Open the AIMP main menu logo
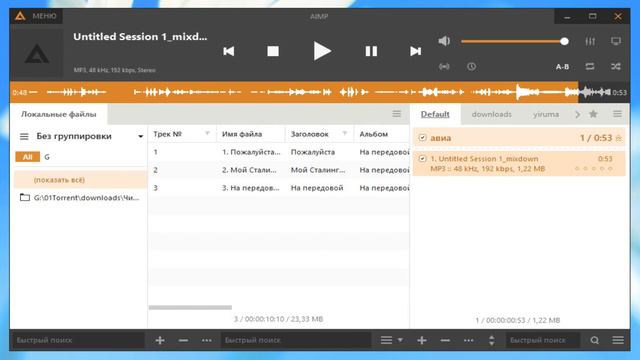Image resolution: width=640 pixels, height=360 pixels. point(20,16)
